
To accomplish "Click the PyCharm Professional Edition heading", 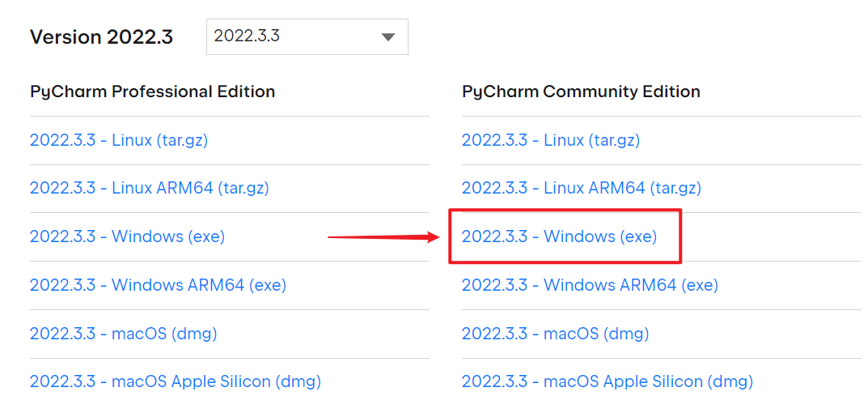I will (x=152, y=92).
